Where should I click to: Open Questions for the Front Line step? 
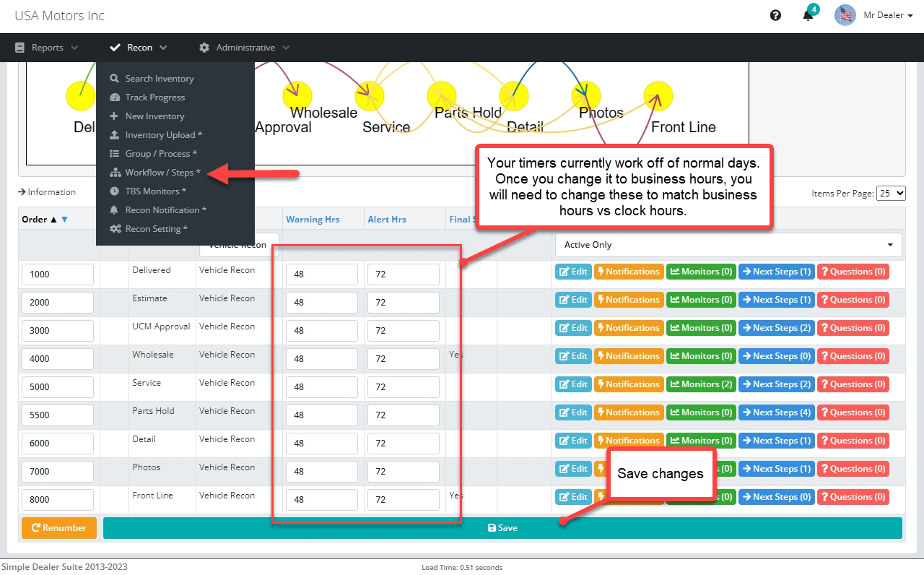853,497
